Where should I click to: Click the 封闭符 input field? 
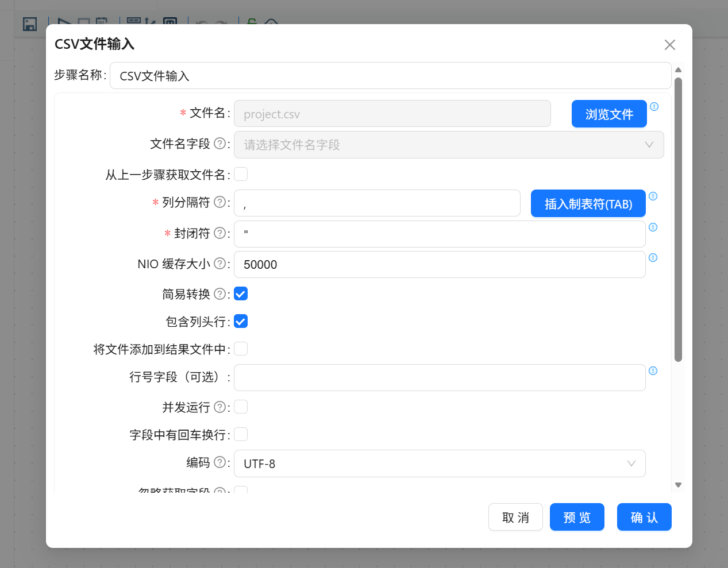(x=440, y=234)
